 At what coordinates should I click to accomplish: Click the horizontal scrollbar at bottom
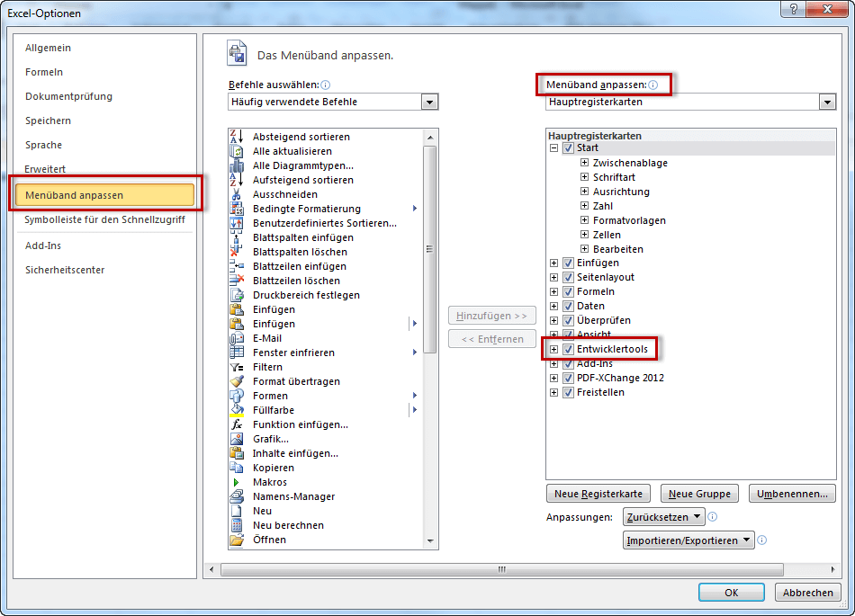pos(502,569)
